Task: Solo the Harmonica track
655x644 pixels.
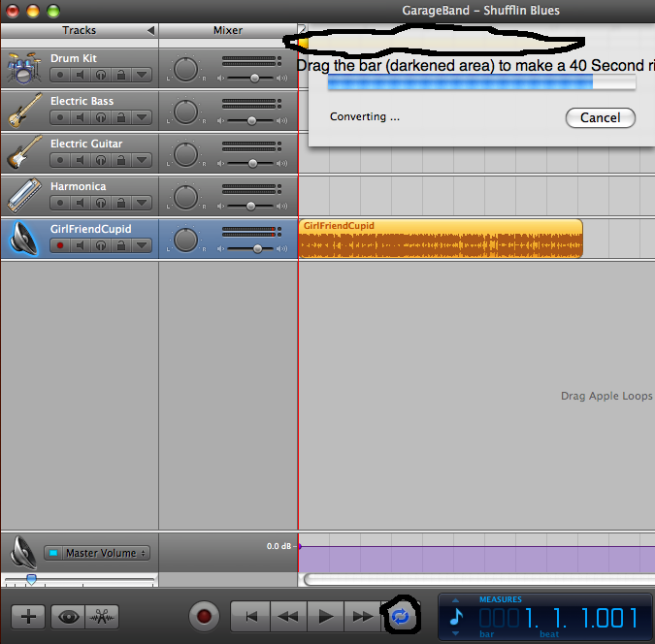Action: (x=101, y=203)
